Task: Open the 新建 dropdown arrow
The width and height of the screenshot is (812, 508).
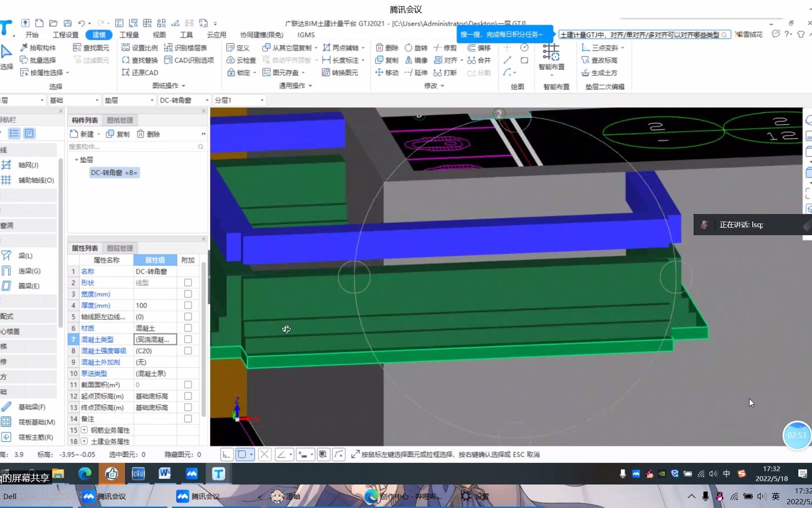Action: pos(99,134)
